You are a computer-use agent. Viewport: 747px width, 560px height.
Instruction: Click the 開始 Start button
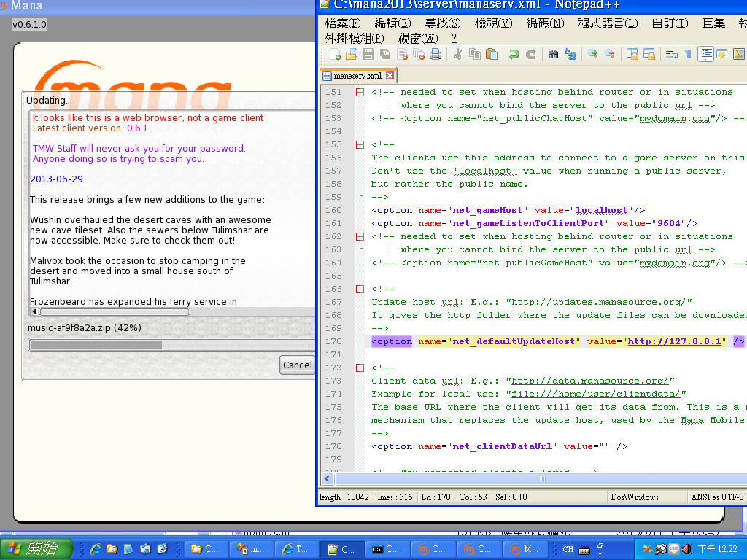[36, 549]
